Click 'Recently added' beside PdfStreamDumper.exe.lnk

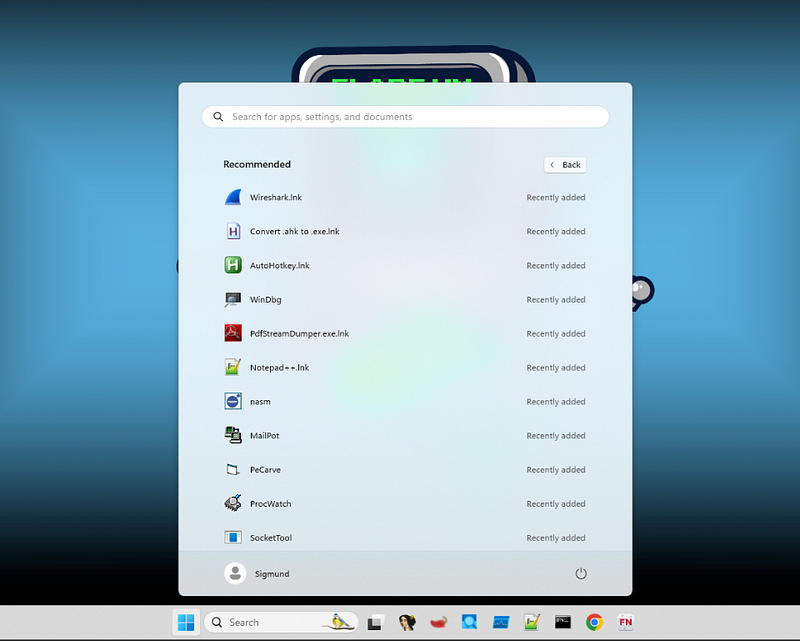[556, 334]
